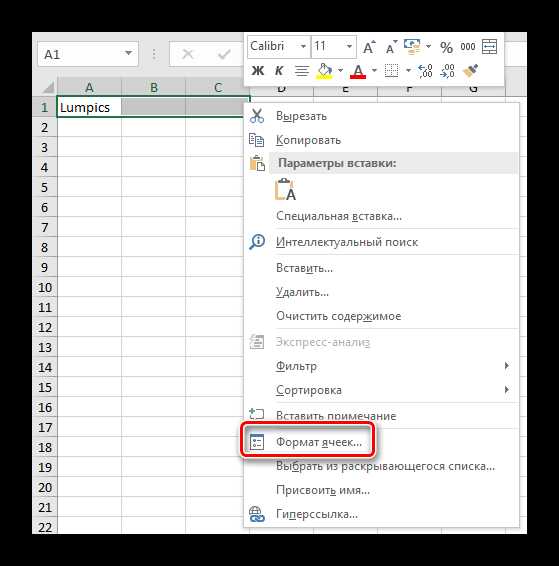Open the font size 11 dropdown
559x566 pixels.
click(349, 47)
